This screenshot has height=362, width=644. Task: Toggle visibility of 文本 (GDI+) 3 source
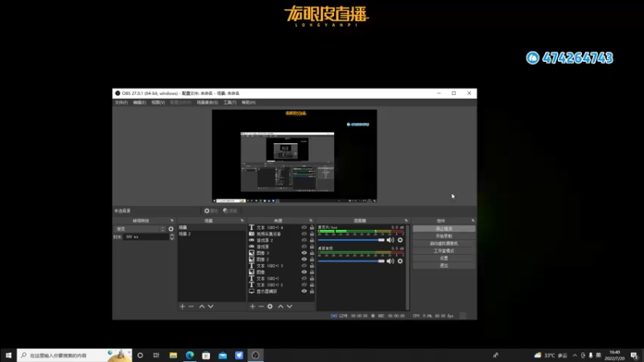[304, 265]
